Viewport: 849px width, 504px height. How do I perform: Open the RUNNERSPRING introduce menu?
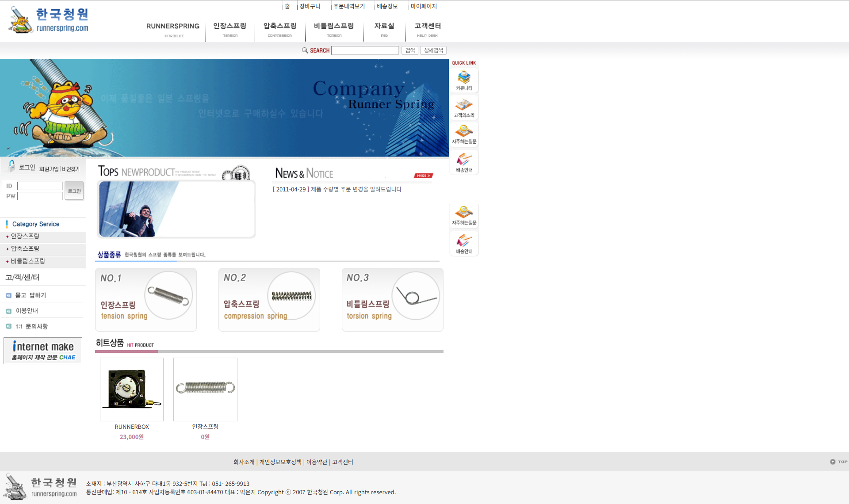(173, 30)
